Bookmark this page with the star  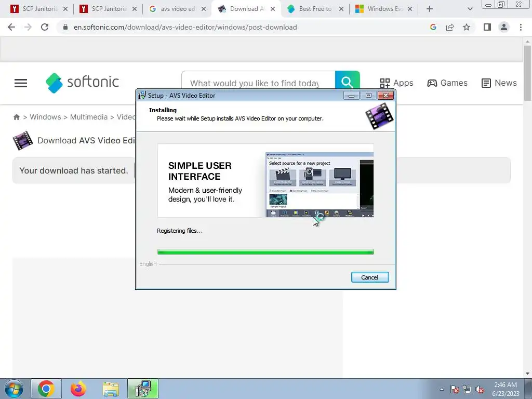(467, 27)
